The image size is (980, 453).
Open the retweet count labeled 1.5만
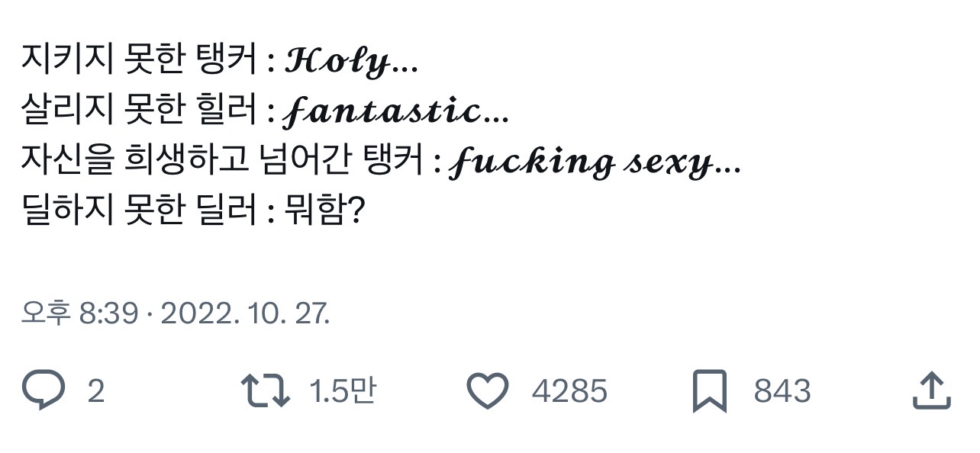pyautogui.click(x=343, y=392)
